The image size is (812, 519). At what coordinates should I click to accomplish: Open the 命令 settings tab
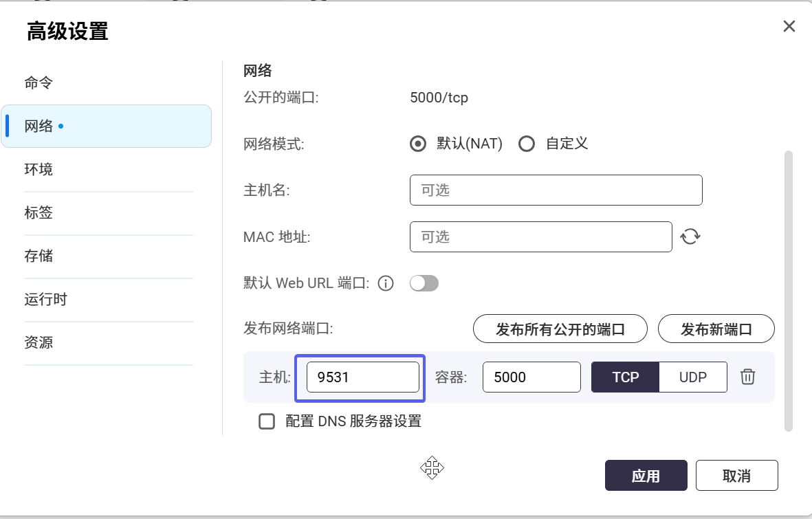click(x=39, y=83)
